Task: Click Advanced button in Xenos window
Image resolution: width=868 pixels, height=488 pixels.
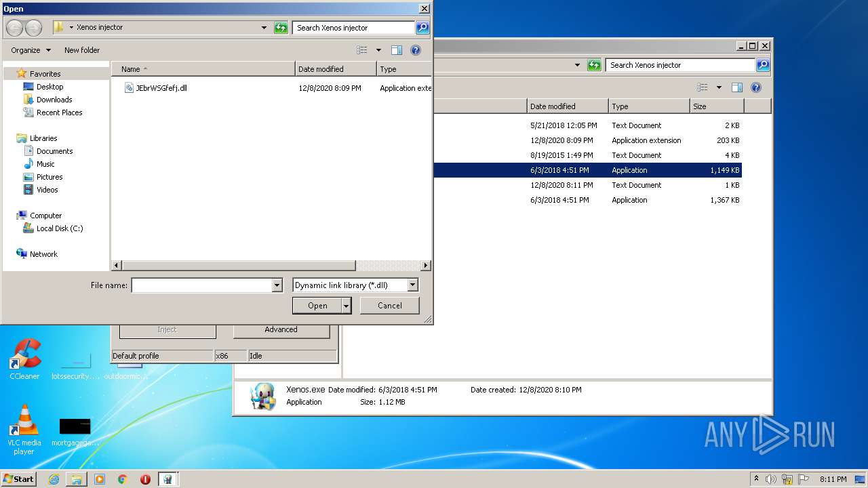Action: point(281,329)
